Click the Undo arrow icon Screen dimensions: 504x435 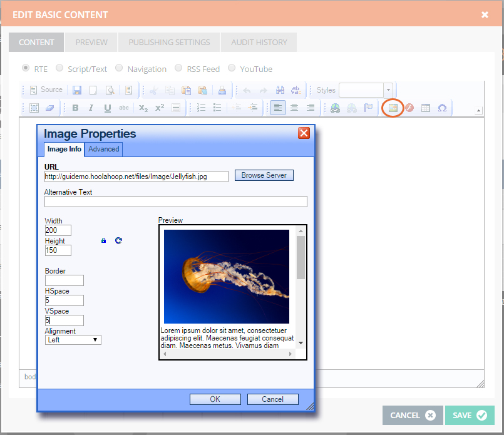point(247,90)
